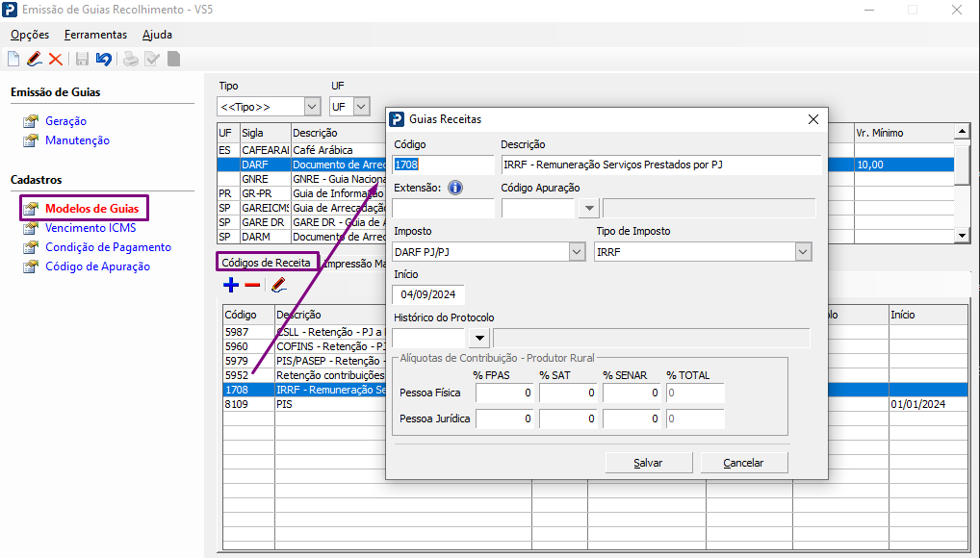Click the Extensão input field

pyautogui.click(x=443, y=208)
